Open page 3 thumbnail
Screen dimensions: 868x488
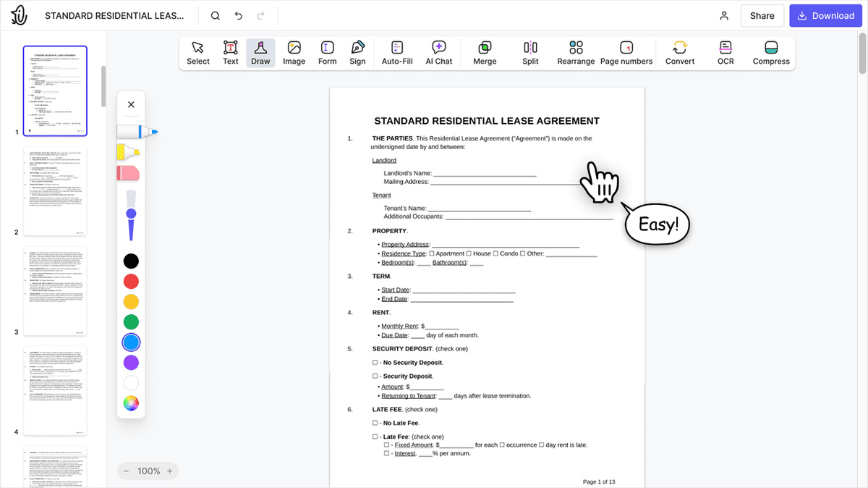pos(55,291)
